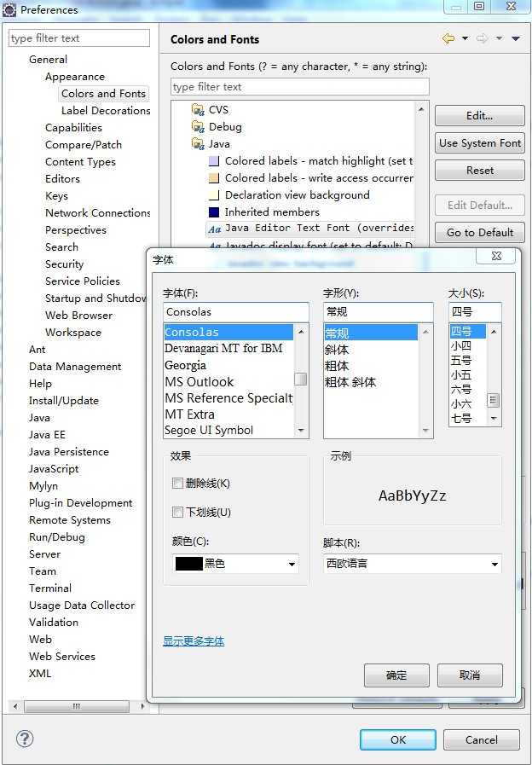Screen dimensions: 532x765
Task: Select 粗体 bold style
Action: (x=337, y=366)
